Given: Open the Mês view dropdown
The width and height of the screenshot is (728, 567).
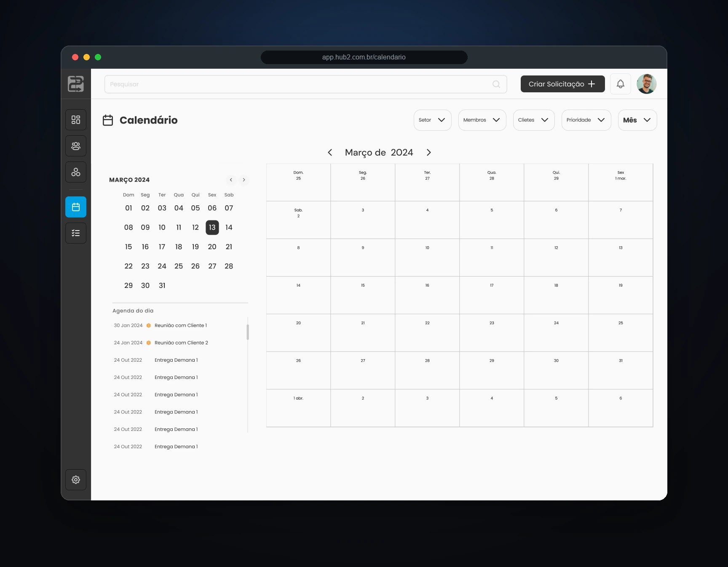Looking at the screenshot, I should (x=637, y=120).
